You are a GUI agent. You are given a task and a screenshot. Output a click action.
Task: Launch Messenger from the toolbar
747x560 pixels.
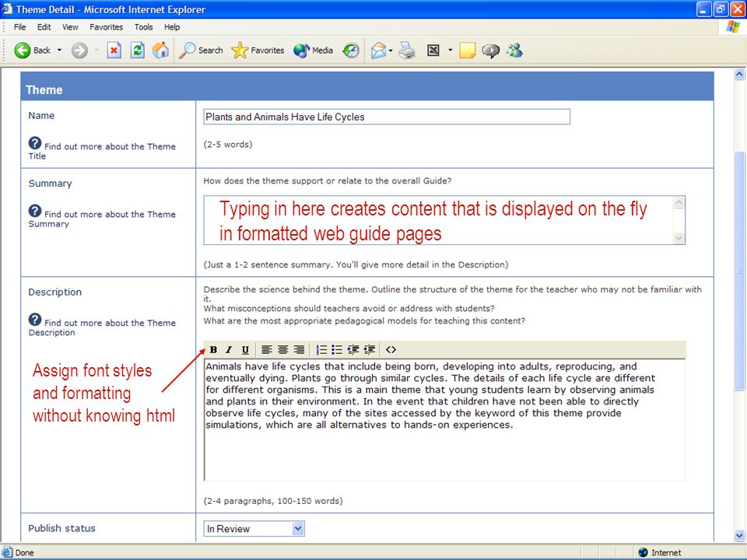click(x=514, y=50)
